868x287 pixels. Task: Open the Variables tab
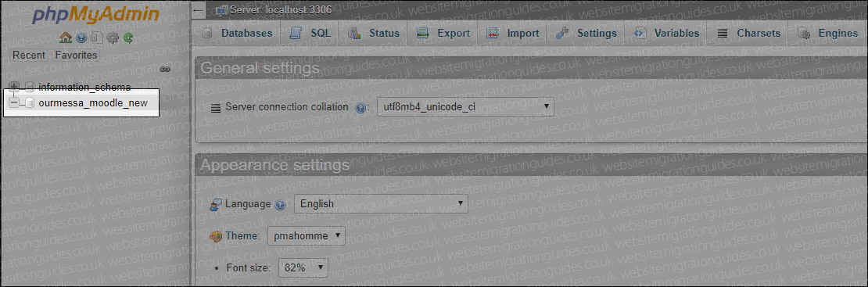[x=666, y=34]
